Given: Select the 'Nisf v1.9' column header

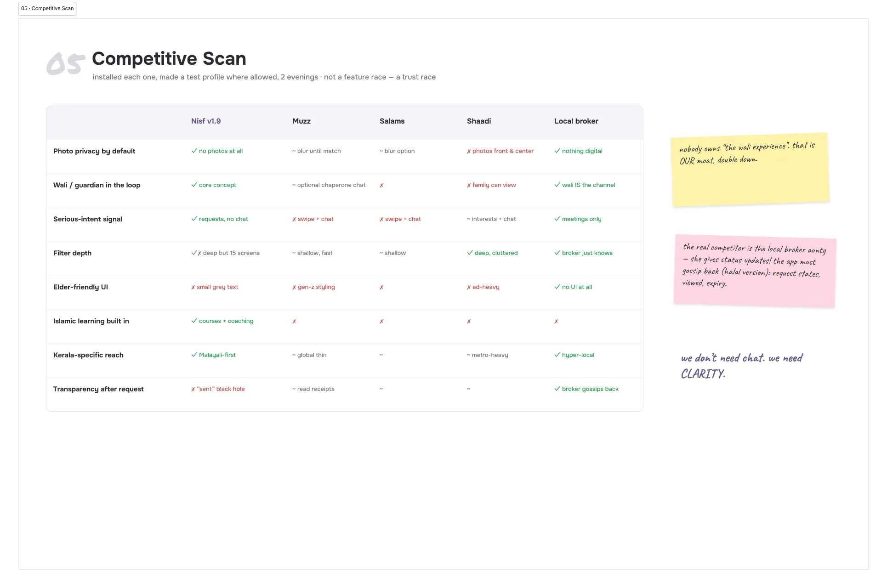Looking at the screenshot, I should 206,121.
